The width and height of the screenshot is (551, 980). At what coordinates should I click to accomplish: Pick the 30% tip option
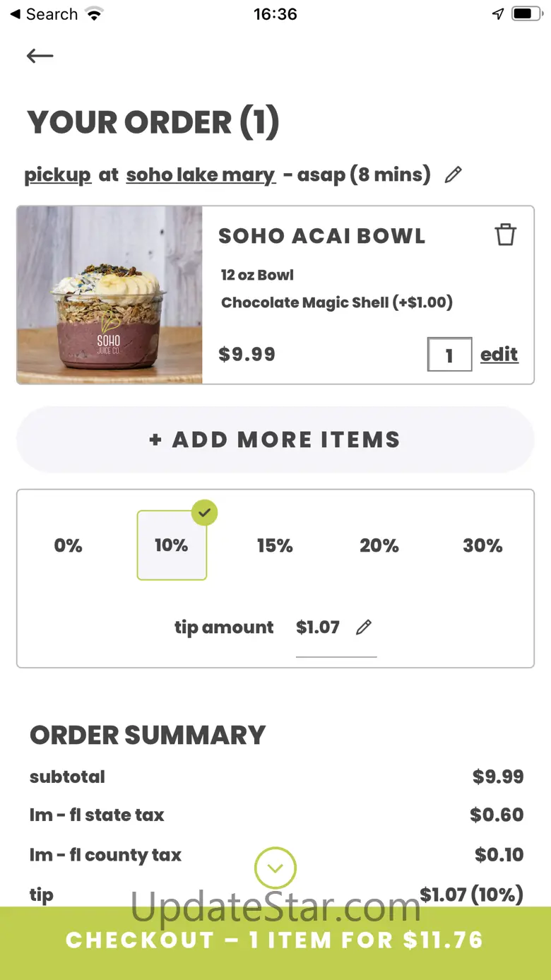click(x=482, y=545)
